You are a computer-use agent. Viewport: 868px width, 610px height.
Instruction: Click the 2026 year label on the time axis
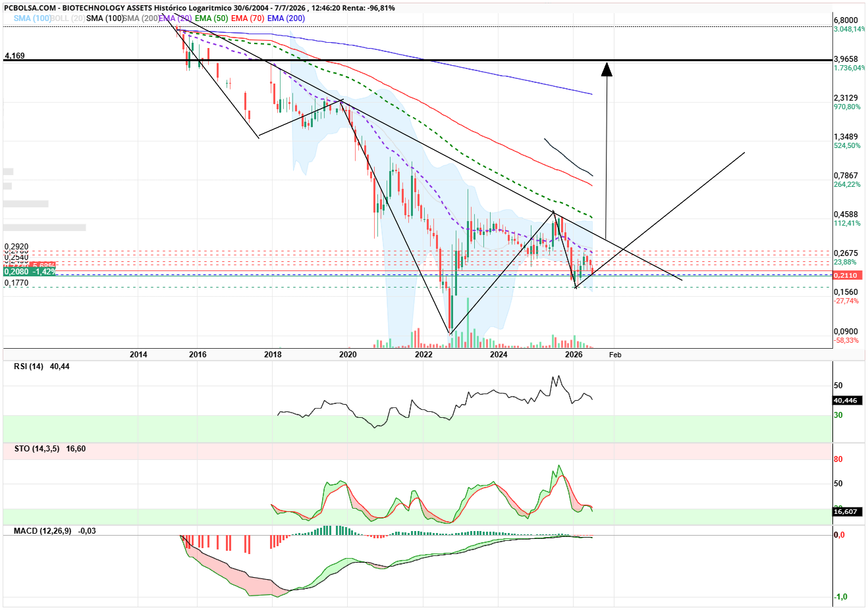(574, 355)
